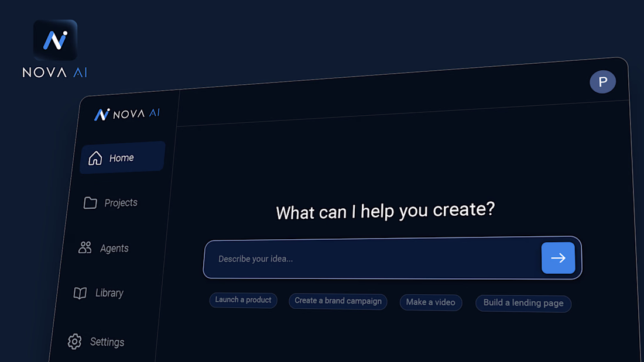This screenshot has height=362, width=644.
Task: Click the profile avatar labeled P
Action: (602, 82)
